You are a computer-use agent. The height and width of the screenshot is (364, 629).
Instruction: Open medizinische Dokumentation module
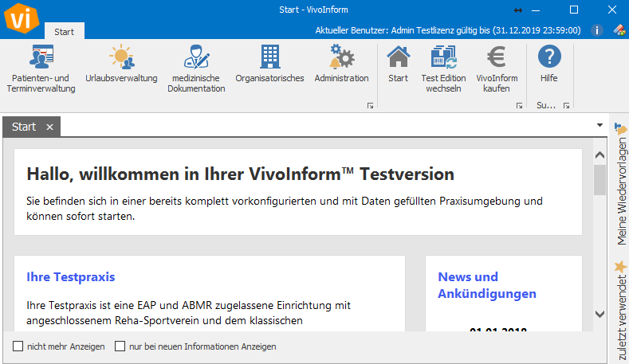pyautogui.click(x=196, y=69)
